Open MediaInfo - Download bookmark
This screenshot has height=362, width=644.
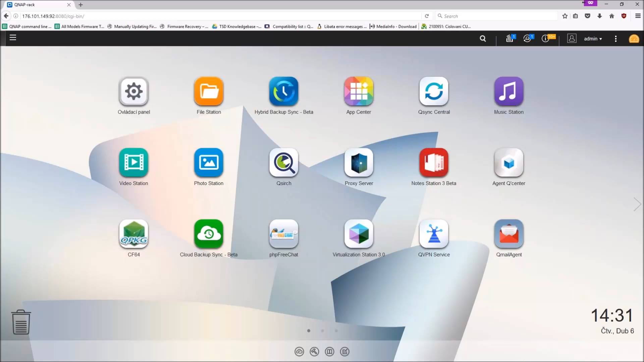point(393,26)
